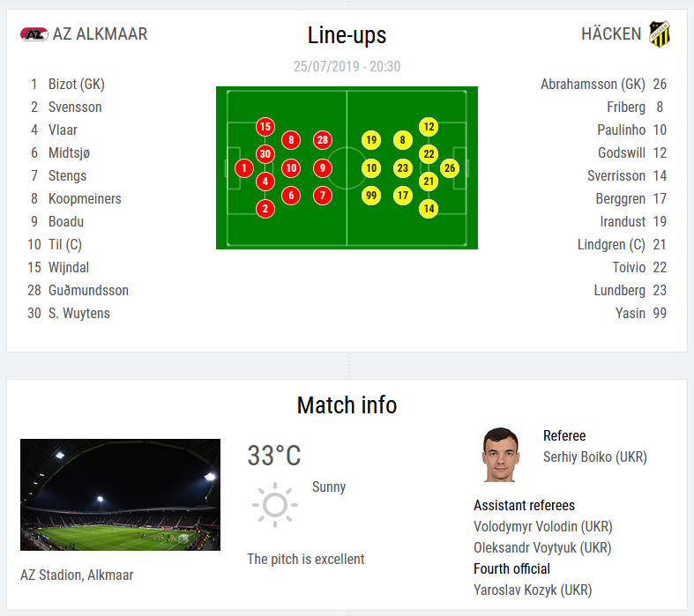Screen dimensions: 694x616
Task: Click the sunny weather icon
Action: pos(275,505)
